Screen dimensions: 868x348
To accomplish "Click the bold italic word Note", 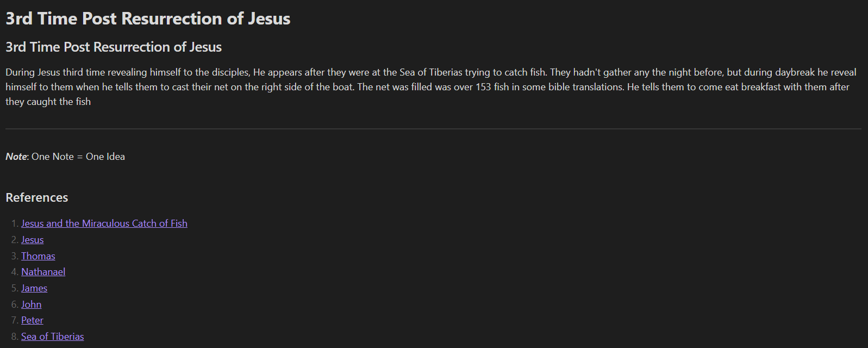I will pyautogui.click(x=16, y=157).
